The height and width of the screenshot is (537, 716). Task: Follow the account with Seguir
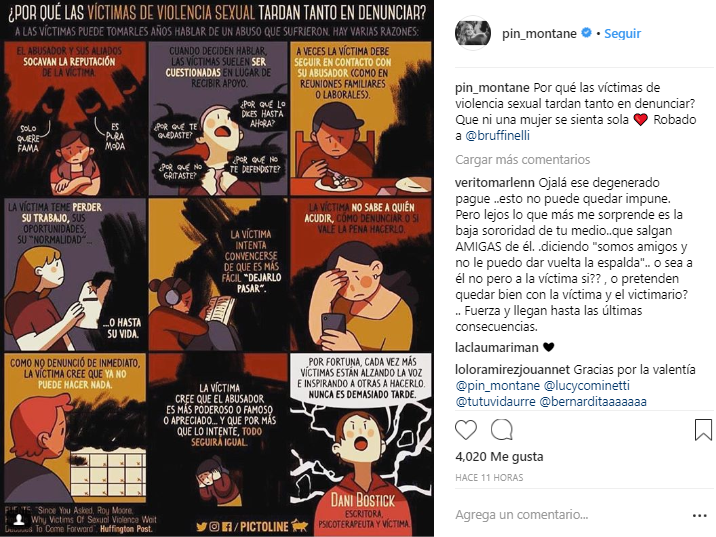pos(622,33)
